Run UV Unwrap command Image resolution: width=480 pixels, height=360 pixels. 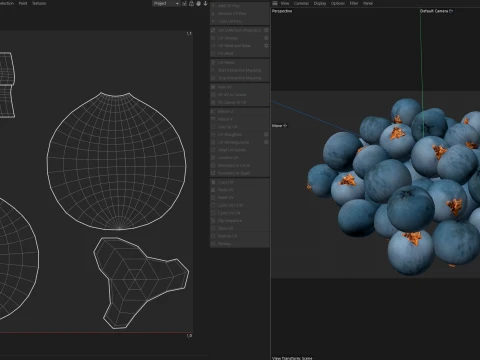[237, 38]
